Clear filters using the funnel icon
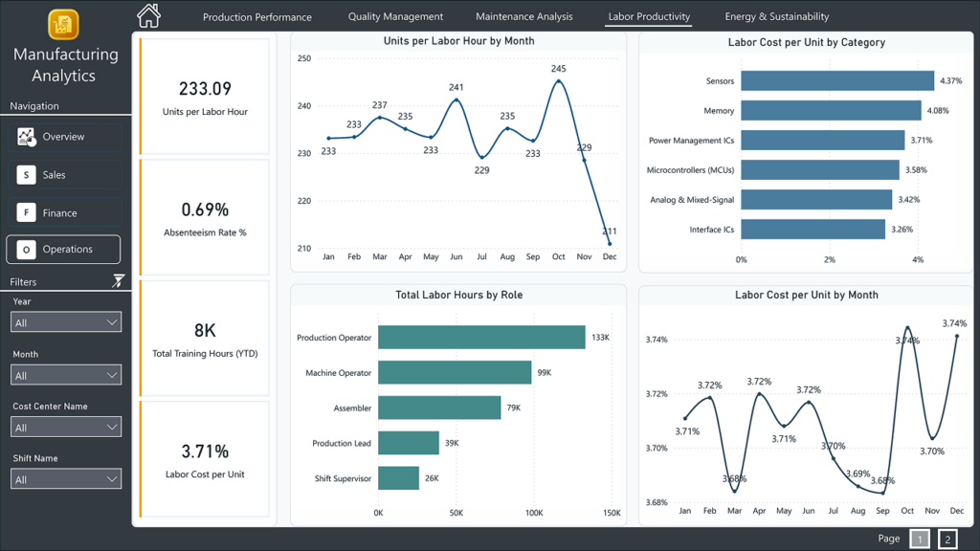Image resolution: width=980 pixels, height=551 pixels. click(x=119, y=281)
